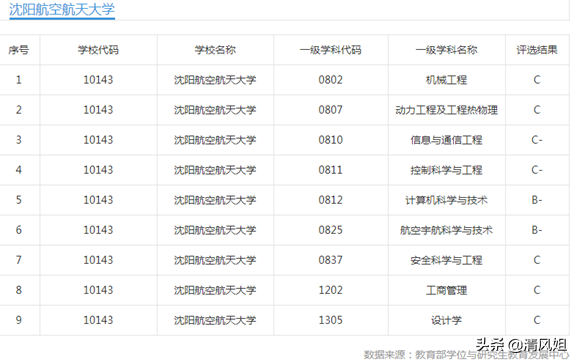The height and width of the screenshot is (362, 577).
Task: Click row number 5 in 序号 column
Action: (19, 200)
